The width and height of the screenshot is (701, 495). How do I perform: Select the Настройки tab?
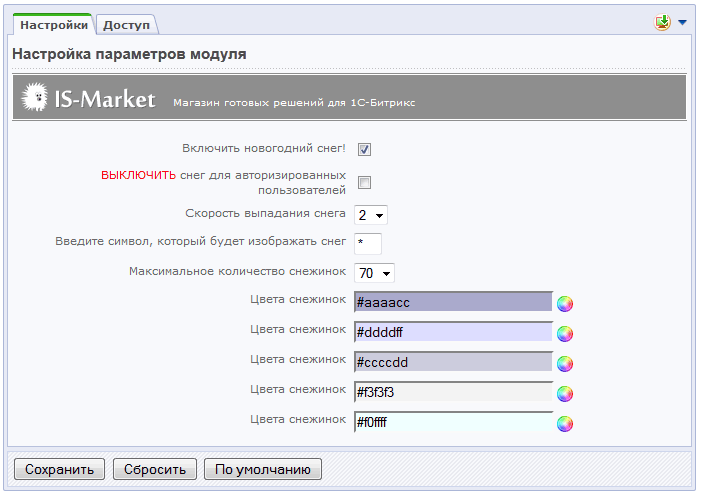pos(54,25)
